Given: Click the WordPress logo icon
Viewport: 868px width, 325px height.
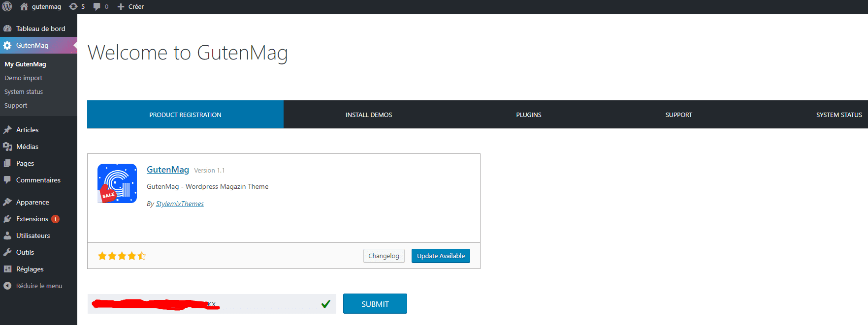Looking at the screenshot, I should tap(7, 6).
